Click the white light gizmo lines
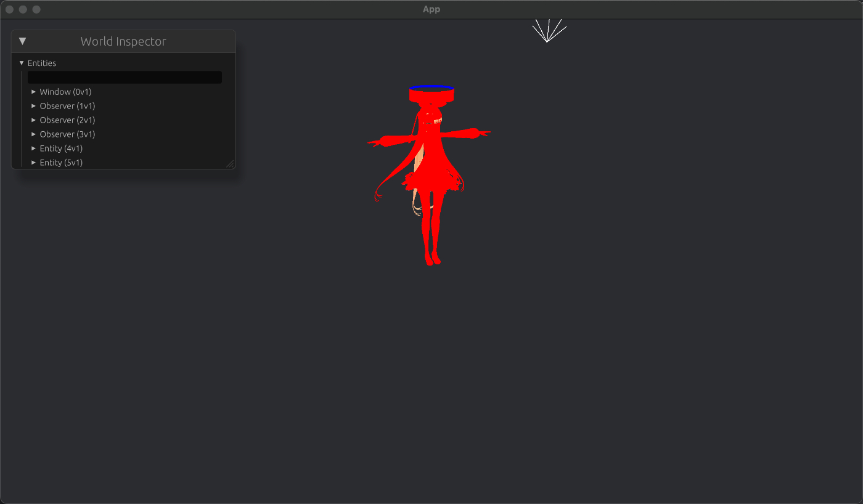Viewport: 863px width, 504px height. pyautogui.click(x=549, y=31)
